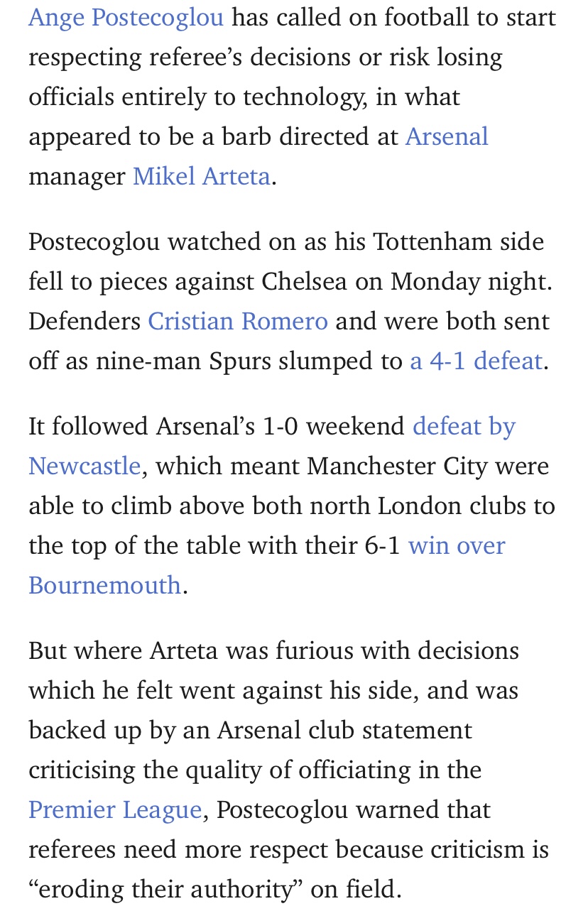The image size is (588, 911).
Task: Open the Ange Postecoglou link
Action: 126,17
